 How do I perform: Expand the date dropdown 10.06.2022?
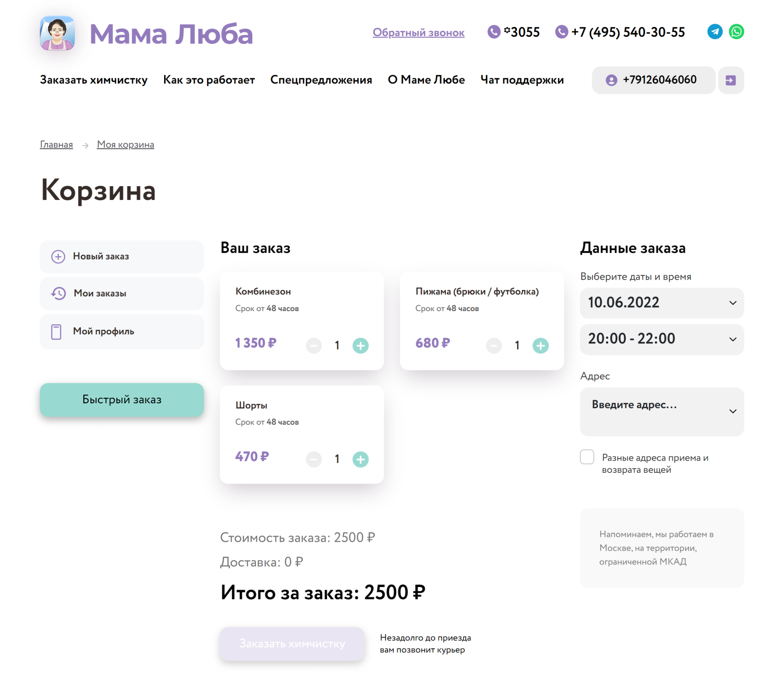pyautogui.click(x=661, y=303)
